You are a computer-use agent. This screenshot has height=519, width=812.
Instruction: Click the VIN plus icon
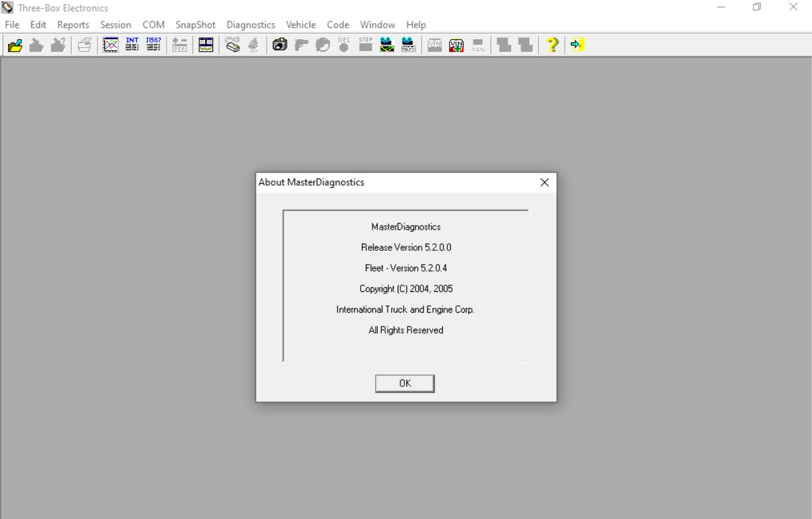456,45
